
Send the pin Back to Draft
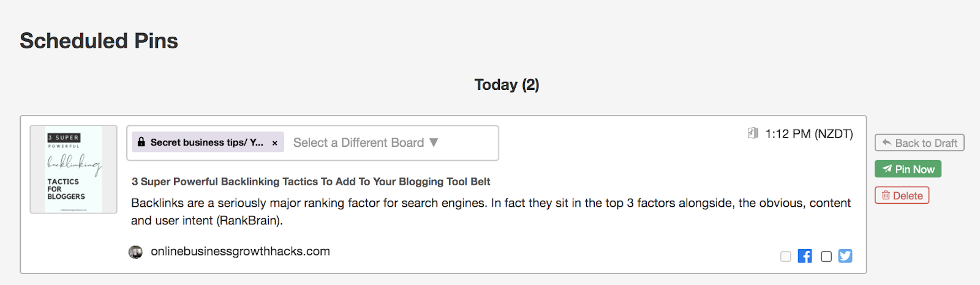tap(919, 142)
